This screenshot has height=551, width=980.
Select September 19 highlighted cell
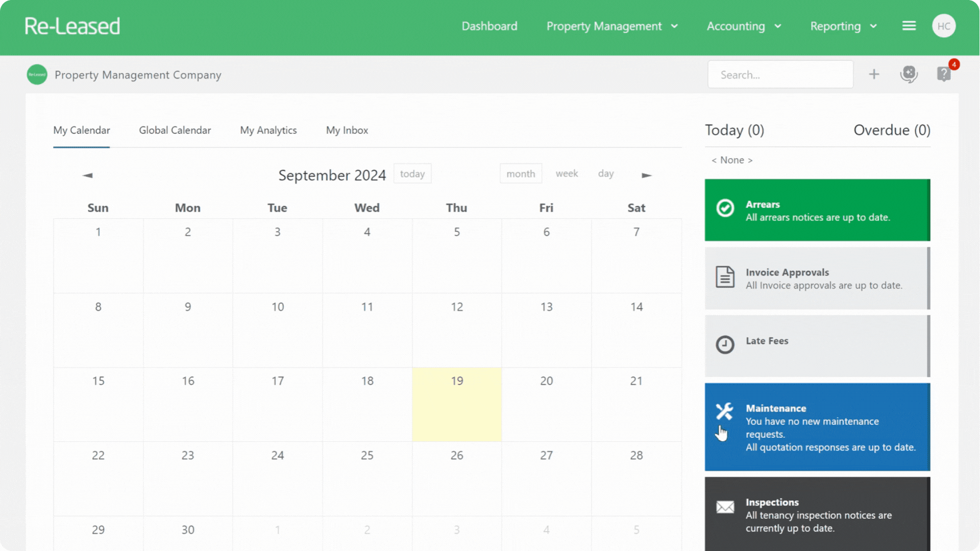pos(457,405)
